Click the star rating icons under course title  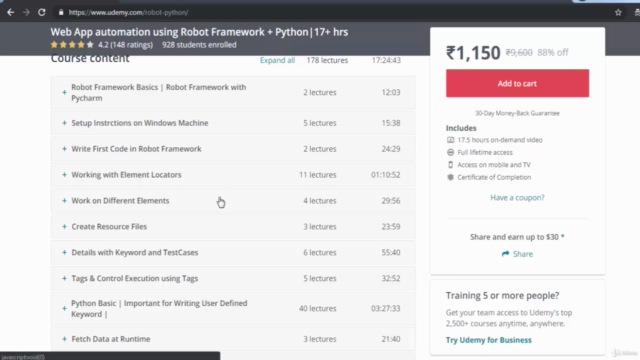pyautogui.click(x=72, y=44)
